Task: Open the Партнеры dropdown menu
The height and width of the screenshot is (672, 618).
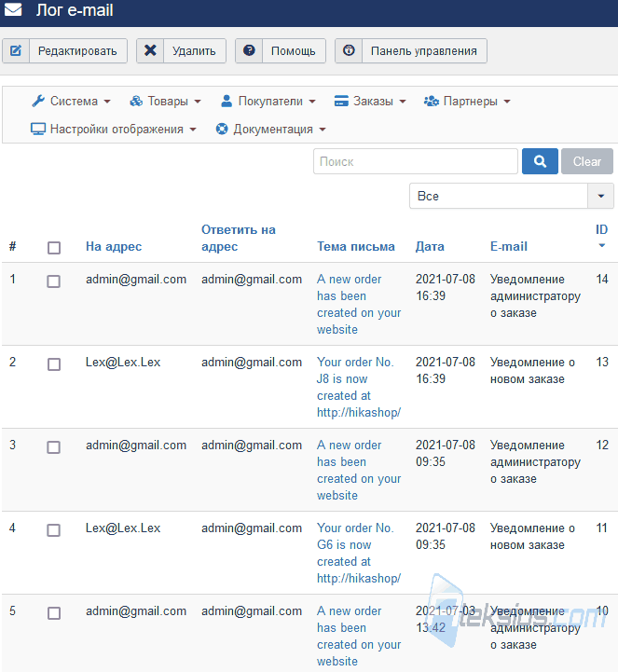Action: click(467, 102)
